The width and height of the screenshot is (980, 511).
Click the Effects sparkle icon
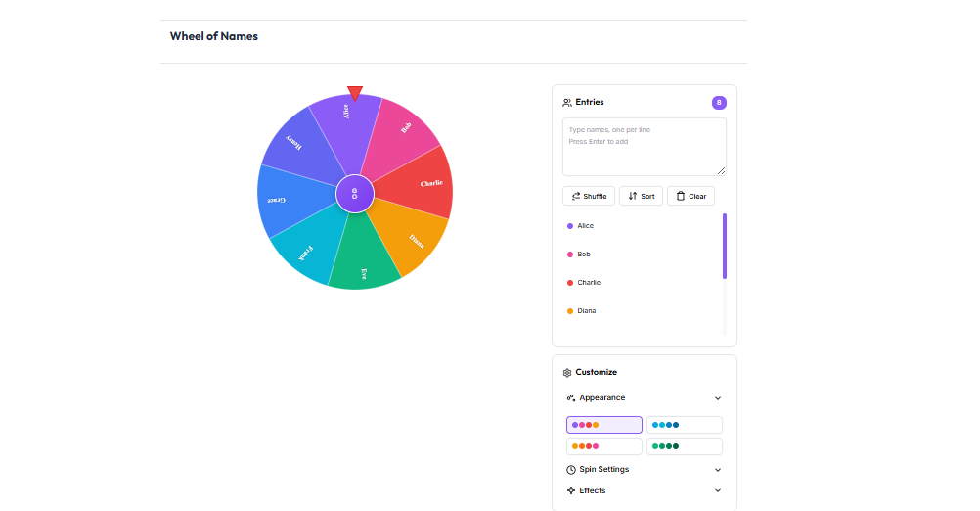pyautogui.click(x=570, y=490)
